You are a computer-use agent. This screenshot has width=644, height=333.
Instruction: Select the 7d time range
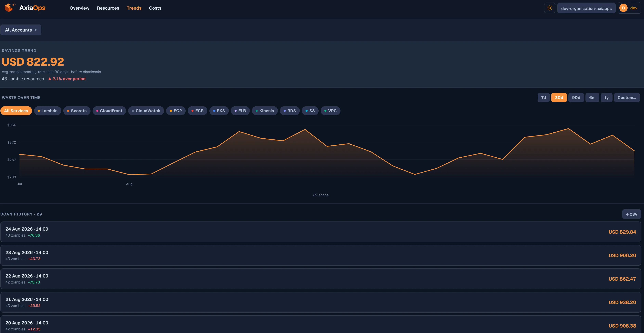[x=544, y=98]
